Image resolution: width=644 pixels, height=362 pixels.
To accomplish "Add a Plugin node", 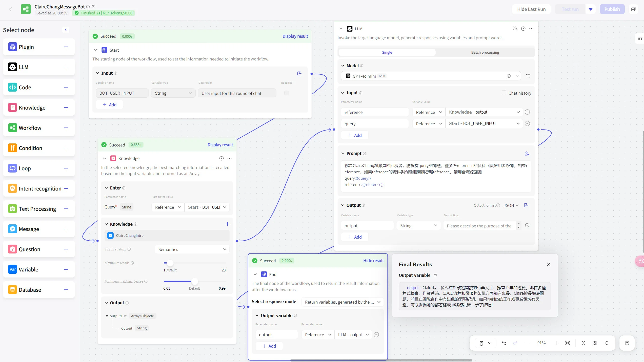I will [66, 47].
